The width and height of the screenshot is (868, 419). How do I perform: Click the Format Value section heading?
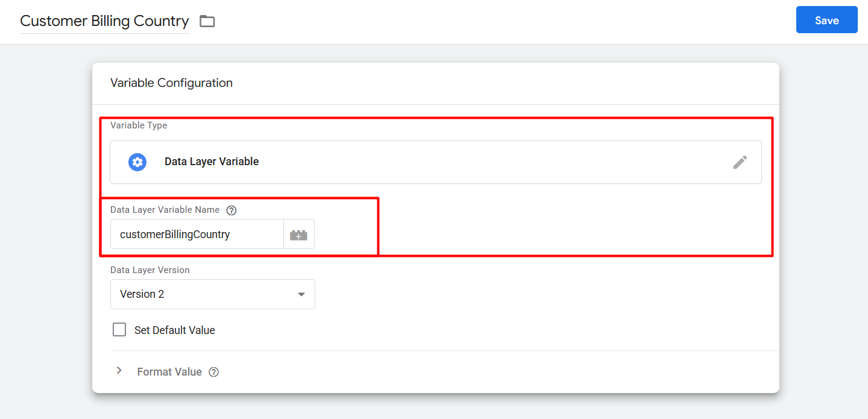[x=169, y=372]
